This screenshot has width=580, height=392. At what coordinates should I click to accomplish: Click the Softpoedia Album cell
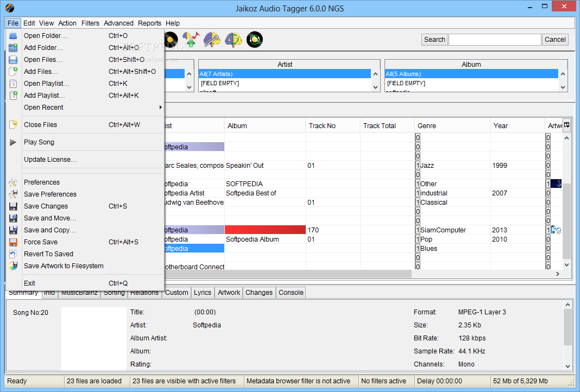point(265,239)
